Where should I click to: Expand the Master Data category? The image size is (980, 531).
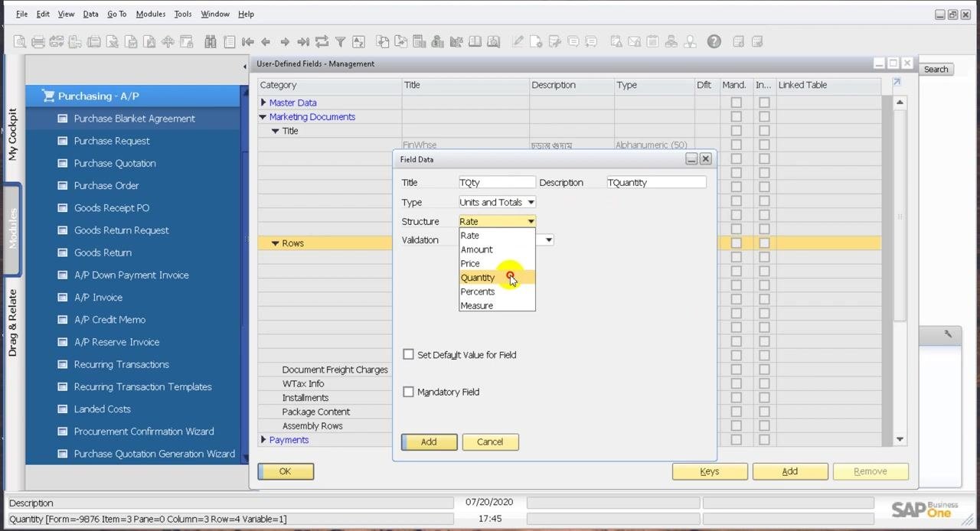(263, 103)
